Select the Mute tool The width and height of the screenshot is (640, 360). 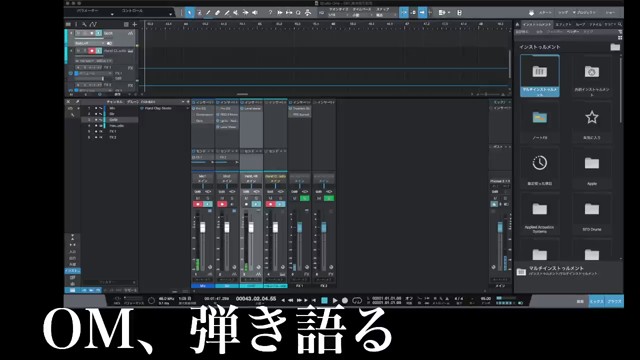tap(236, 13)
